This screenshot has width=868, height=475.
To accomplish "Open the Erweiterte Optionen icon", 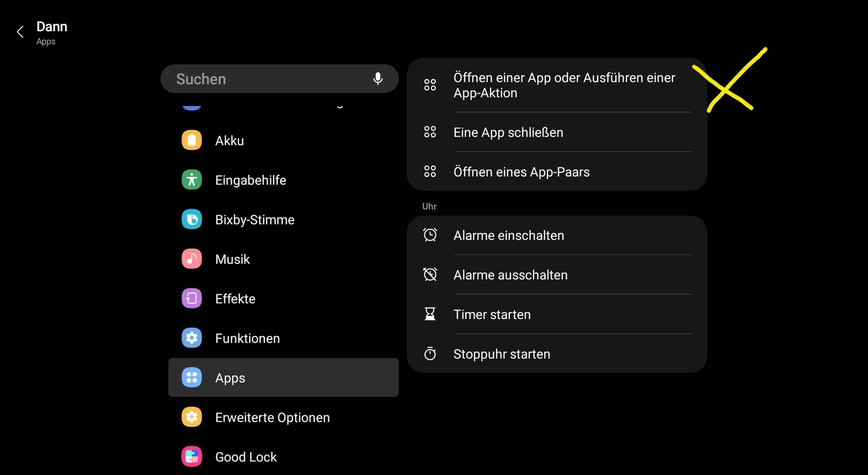I will [192, 417].
